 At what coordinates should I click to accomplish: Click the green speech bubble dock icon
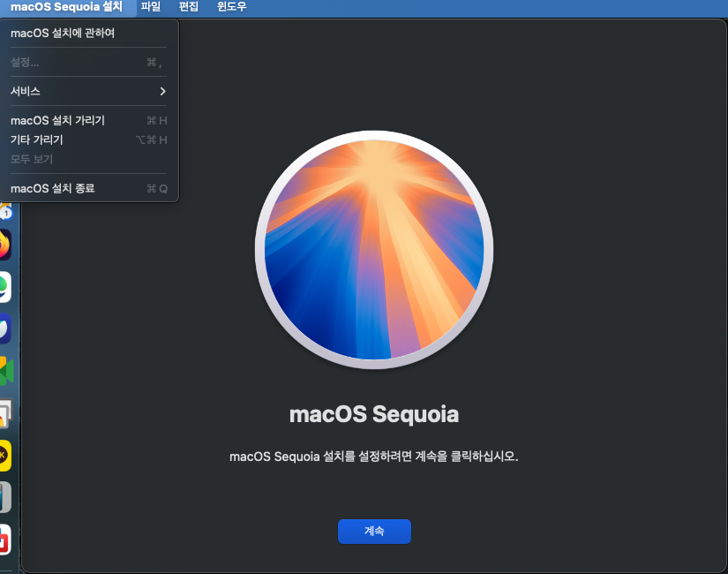click(4, 287)
